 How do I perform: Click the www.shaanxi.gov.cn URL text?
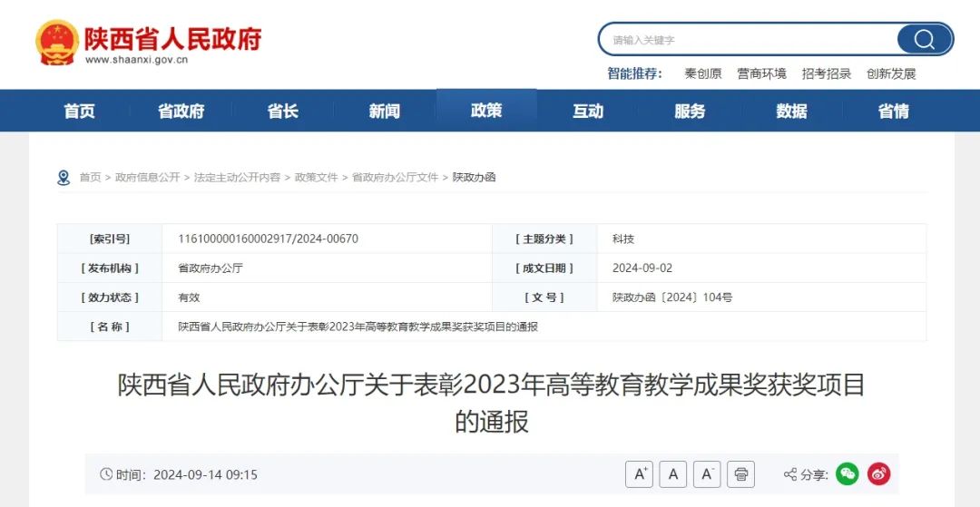coord(136,61)
